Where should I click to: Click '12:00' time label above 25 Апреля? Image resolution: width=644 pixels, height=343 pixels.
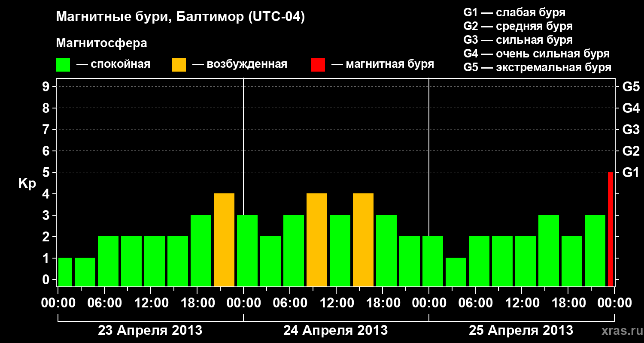tap(522, 303)
